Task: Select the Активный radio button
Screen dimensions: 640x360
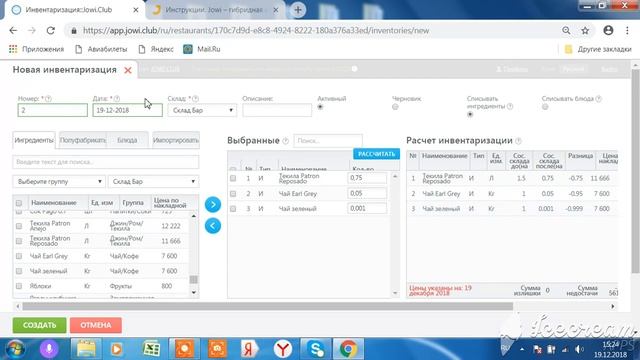Action: [320, 107]
